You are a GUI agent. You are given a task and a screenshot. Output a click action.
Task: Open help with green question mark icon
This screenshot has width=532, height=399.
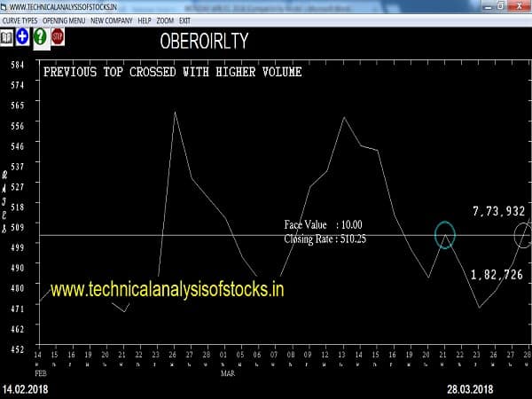[x=39, y=36]
